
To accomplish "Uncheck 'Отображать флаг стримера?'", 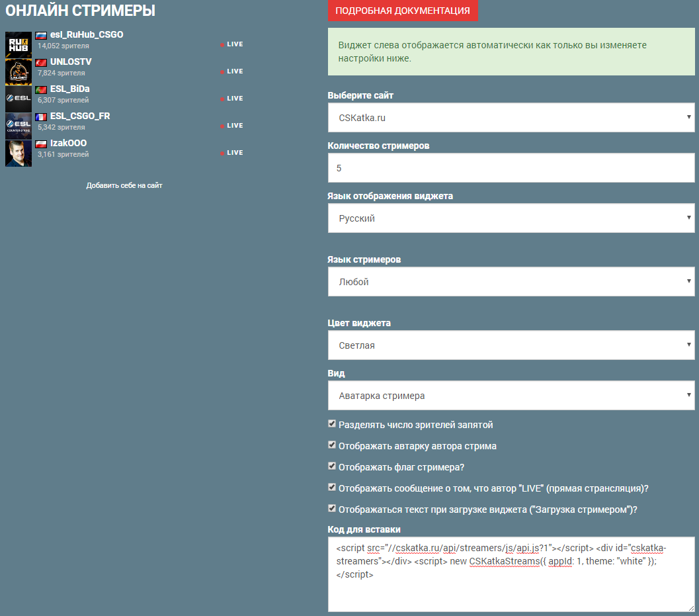I will [332, 466].
